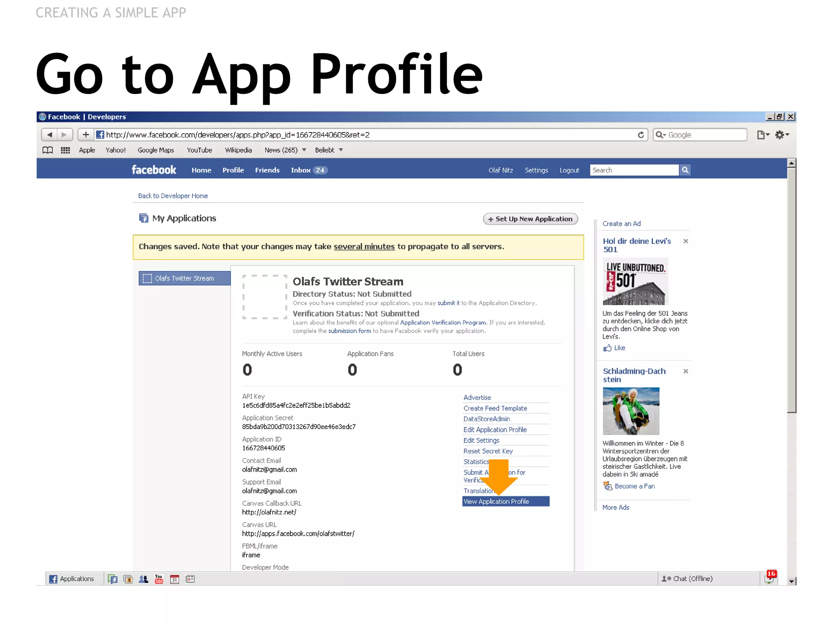Viewport: 840px width, 630px height.
Task: Click Set Up New Application button
Action: 530,219
